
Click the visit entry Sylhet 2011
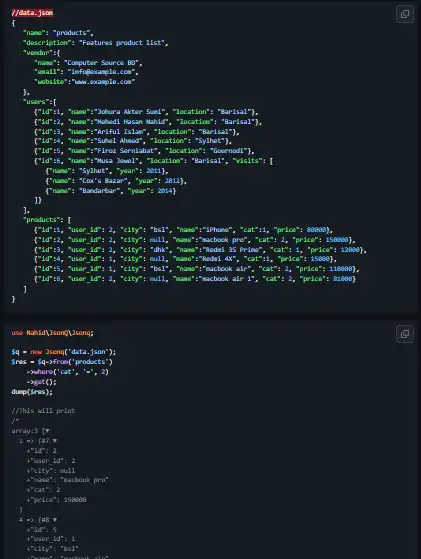point(107,171)
